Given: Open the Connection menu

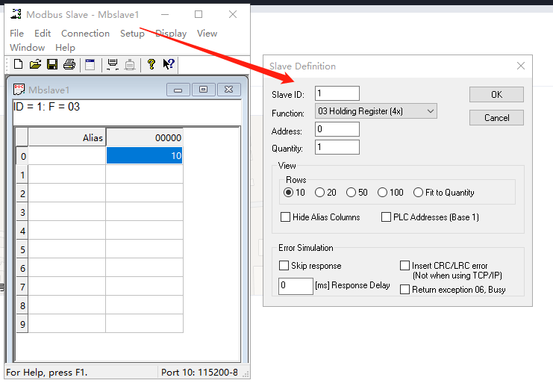Looking at the screenshot, I should [85, 34].
